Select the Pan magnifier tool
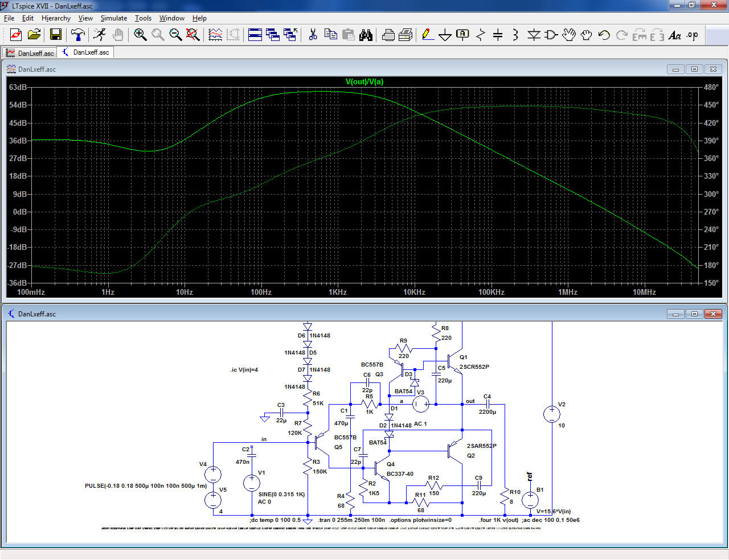This screenshot has width=729, height=560. (x=158, y=35)
